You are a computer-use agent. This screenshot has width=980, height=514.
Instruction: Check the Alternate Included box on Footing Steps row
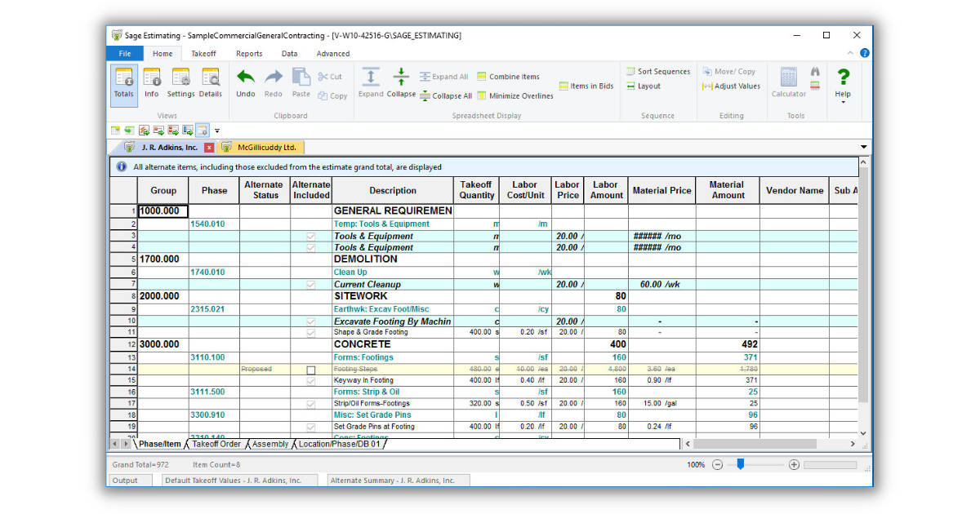pyautogui.click(x=310, y=369)
